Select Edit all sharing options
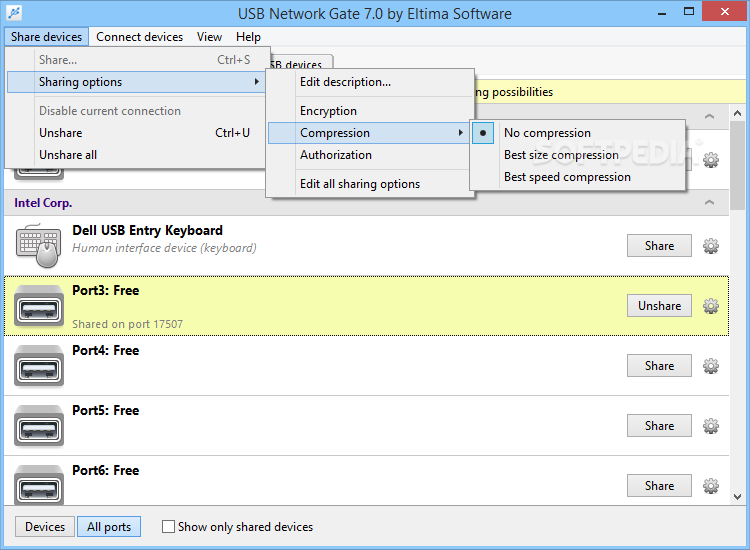750x550 pixels. click(370, 184)
